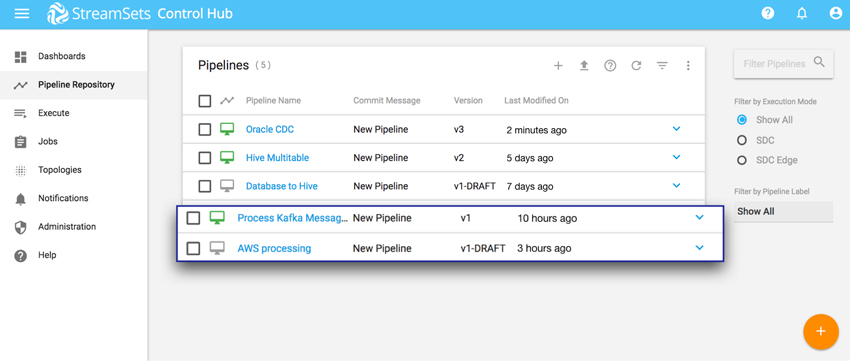
Task: Open the AWS processing pipeline link
Action: pyautogui.click(x=274, y=249)
